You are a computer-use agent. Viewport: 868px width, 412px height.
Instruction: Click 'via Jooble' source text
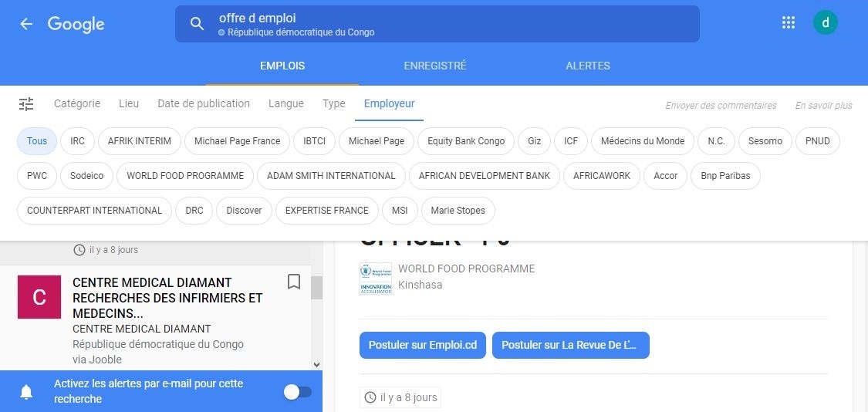pyautogui.click(x=97, y=360)
